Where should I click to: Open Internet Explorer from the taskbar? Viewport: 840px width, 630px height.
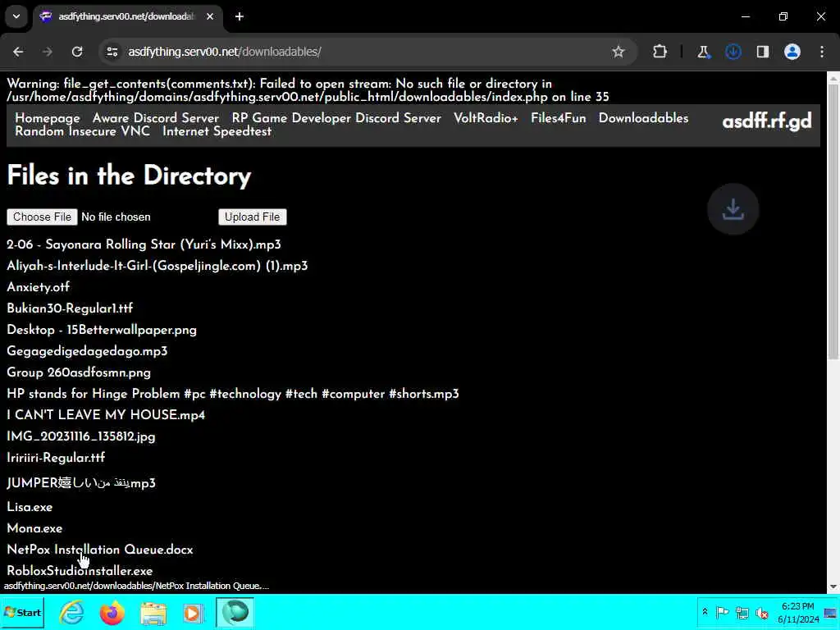71,612
